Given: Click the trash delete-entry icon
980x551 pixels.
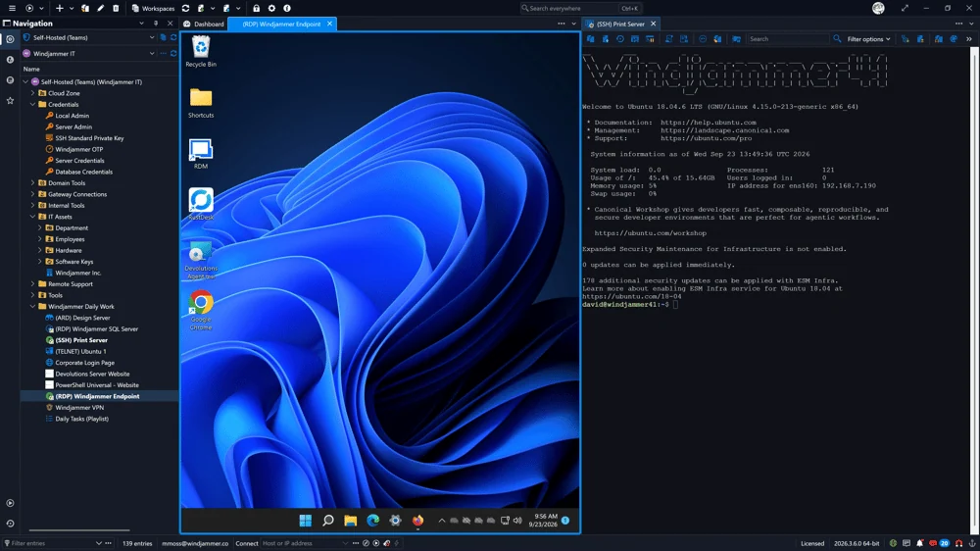Looking at the screenshot, I should 116,8.
